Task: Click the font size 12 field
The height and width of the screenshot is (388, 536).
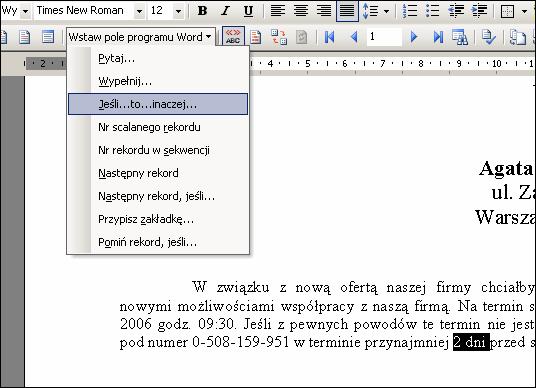Action: click(x=161, y=11)
